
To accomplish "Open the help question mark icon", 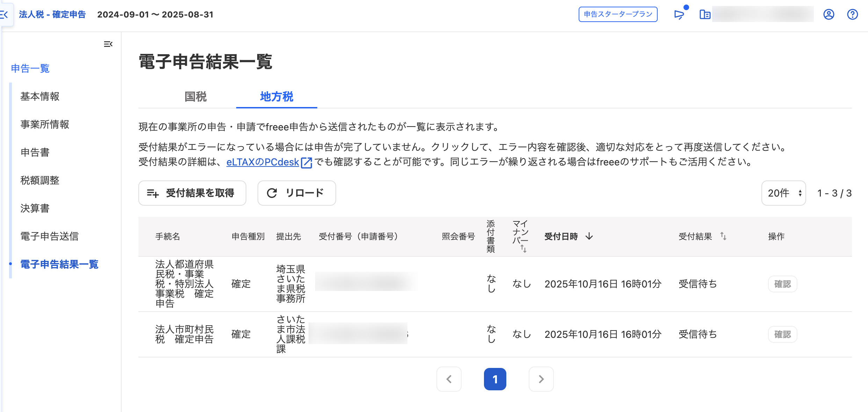I will coord(852,14).
